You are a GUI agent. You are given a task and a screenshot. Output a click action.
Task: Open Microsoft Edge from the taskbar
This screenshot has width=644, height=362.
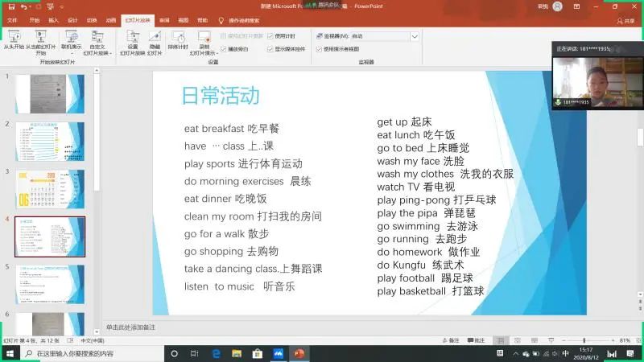tap(217, 353)
